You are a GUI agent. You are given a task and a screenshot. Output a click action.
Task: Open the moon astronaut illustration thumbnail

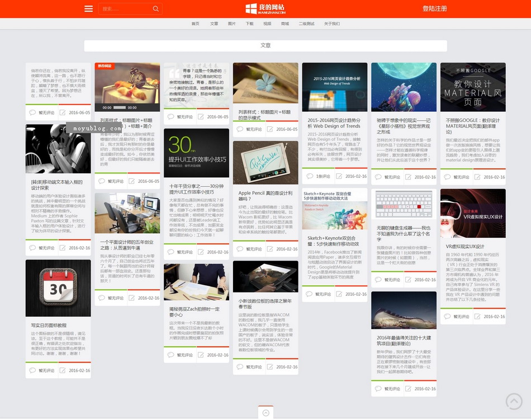(x=404, y=87)
